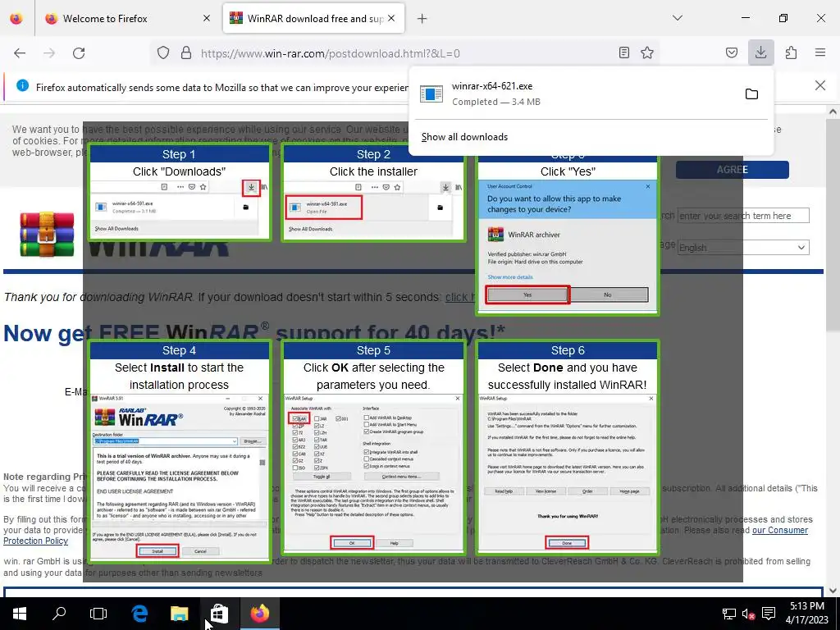Open taskbar search
This screenshot has height=630, width=840.
[59, 614]
